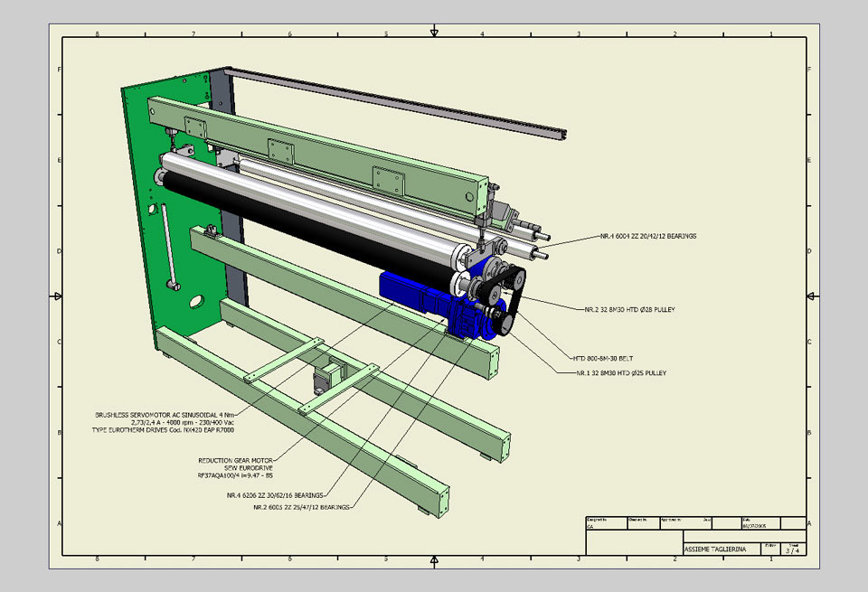
Task: Click the blue servomotor body in the drawing
Action: pyautogui.click(x=402, y=290)
